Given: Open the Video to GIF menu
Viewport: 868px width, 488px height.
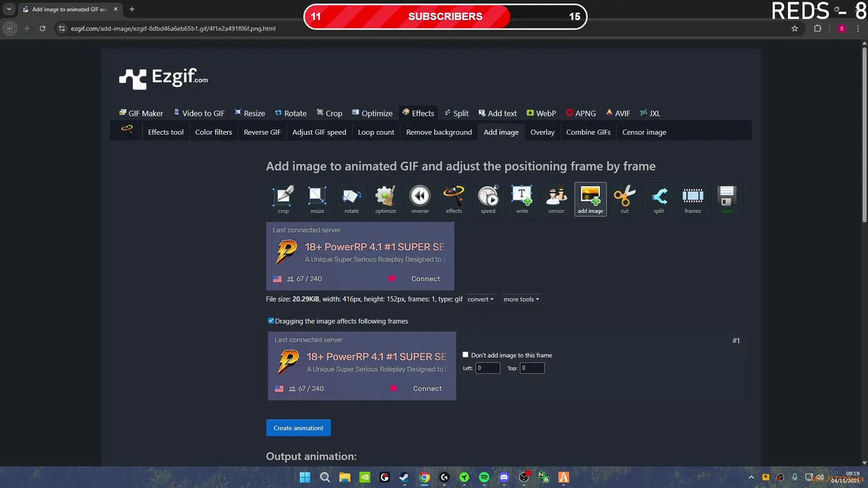Looking at the screenshot, I should coord(199,113).
